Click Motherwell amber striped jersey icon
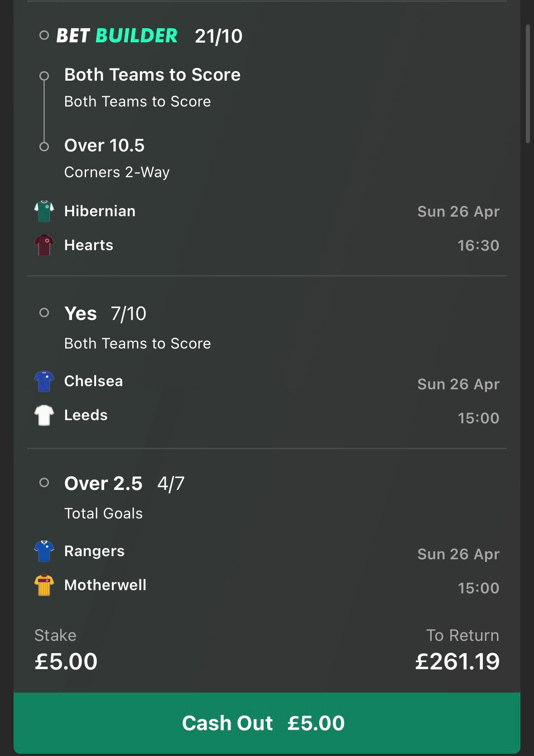534x756 pixels. [x=44, y=585]
